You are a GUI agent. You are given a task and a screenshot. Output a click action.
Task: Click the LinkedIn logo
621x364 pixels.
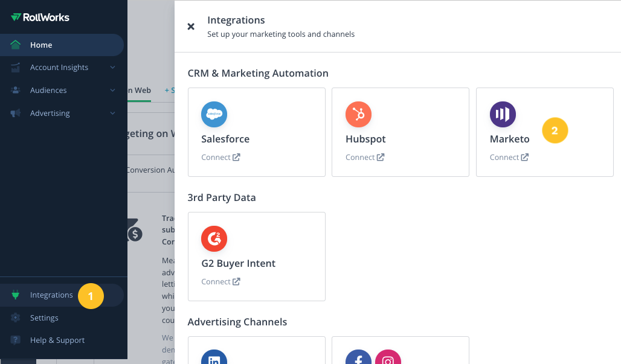(x=214, y=357)
